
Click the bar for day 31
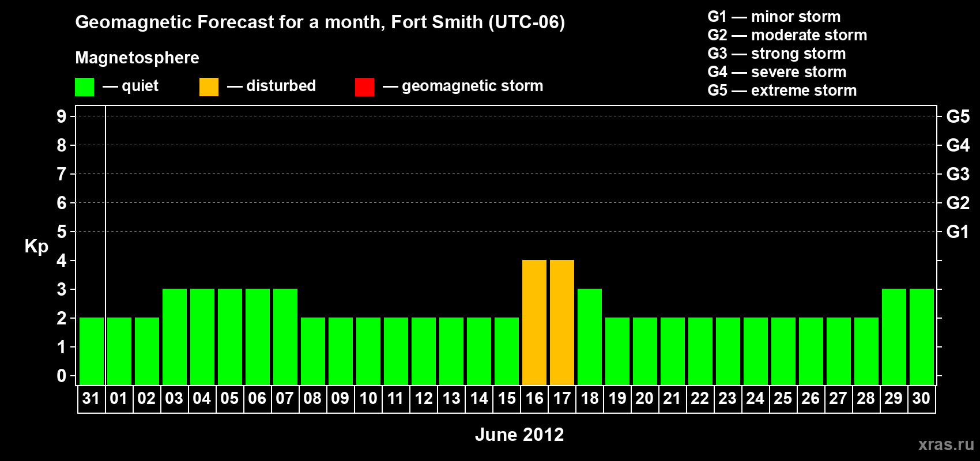click(x=92, y=351)
